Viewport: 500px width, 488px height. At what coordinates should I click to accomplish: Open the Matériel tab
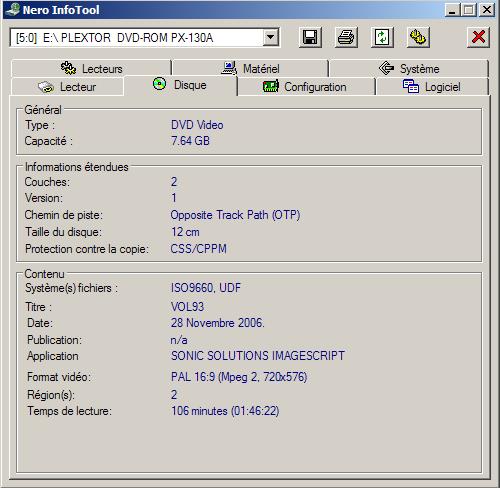coord(250,68)
